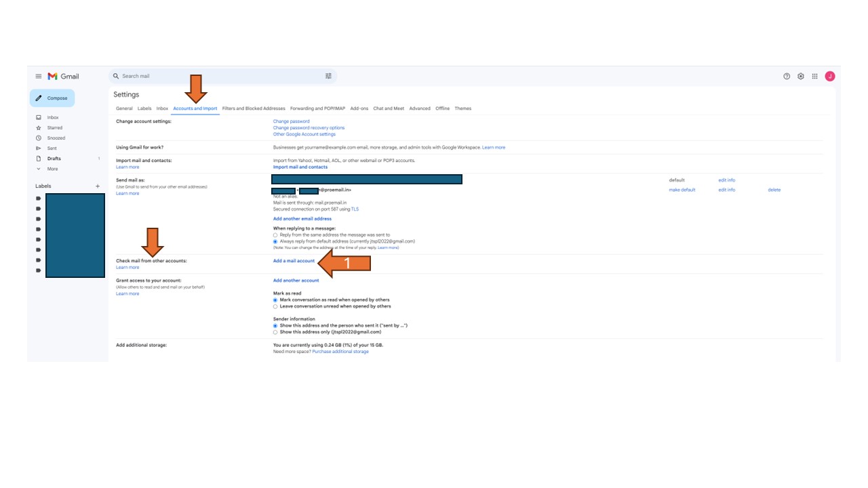Open Snoozed folder in sidebar
The height and width of the screenshot is (488, 868).
[x=56, y=138]
